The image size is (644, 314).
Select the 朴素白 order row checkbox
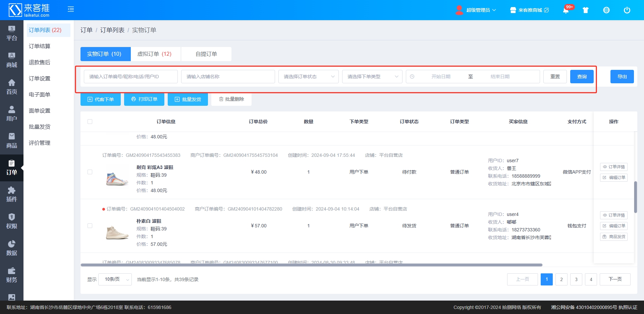click(x=90, y=226)
